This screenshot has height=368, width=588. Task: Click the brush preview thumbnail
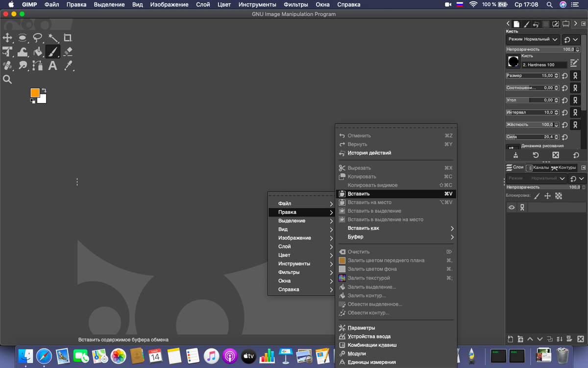[x=513, y=61]
